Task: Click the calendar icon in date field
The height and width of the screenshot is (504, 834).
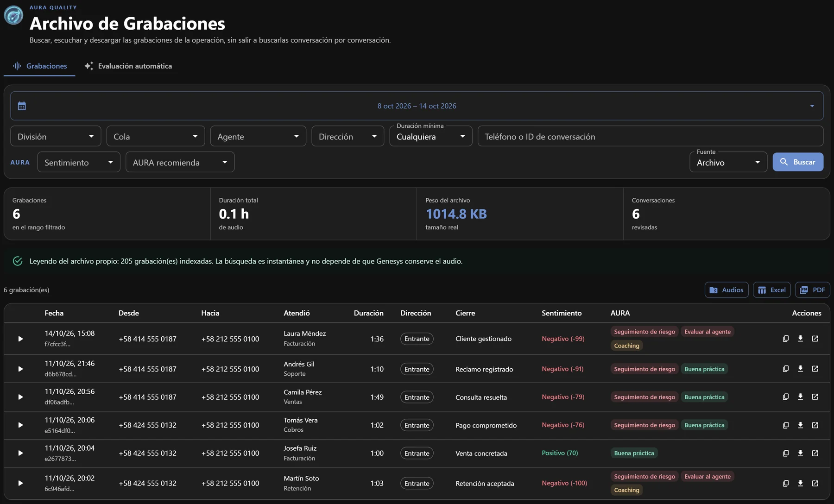Action: point(22,106)
